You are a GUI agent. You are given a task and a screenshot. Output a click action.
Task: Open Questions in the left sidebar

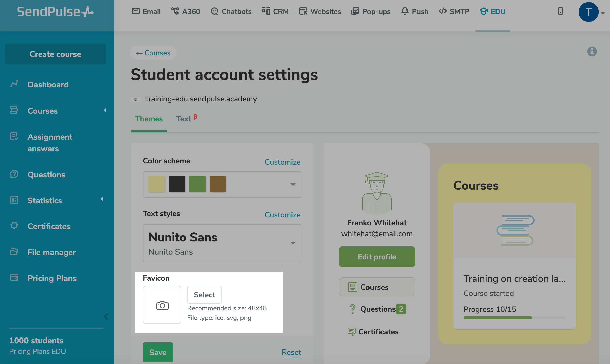click(46, 175)
